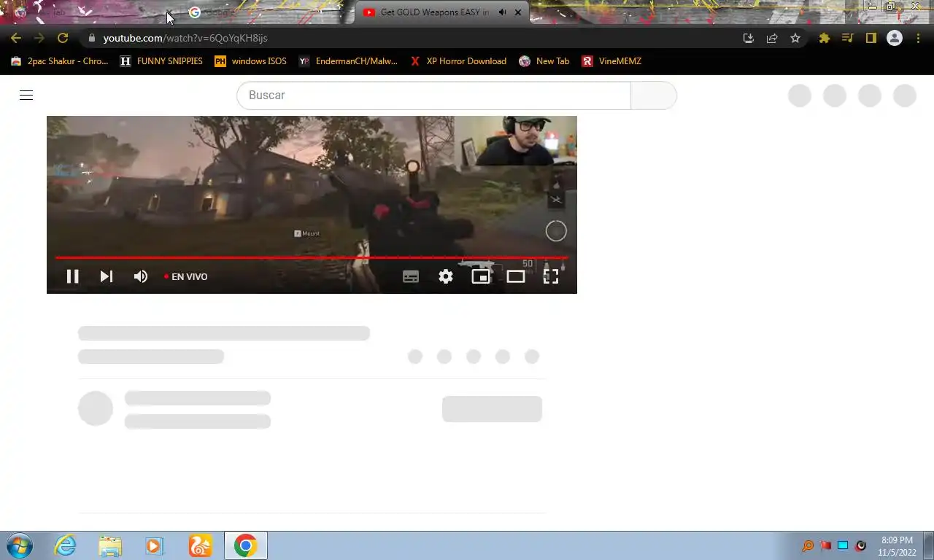Open EndermanCH/Malw... bookmark
934x560 pixels.
point(348,61)
